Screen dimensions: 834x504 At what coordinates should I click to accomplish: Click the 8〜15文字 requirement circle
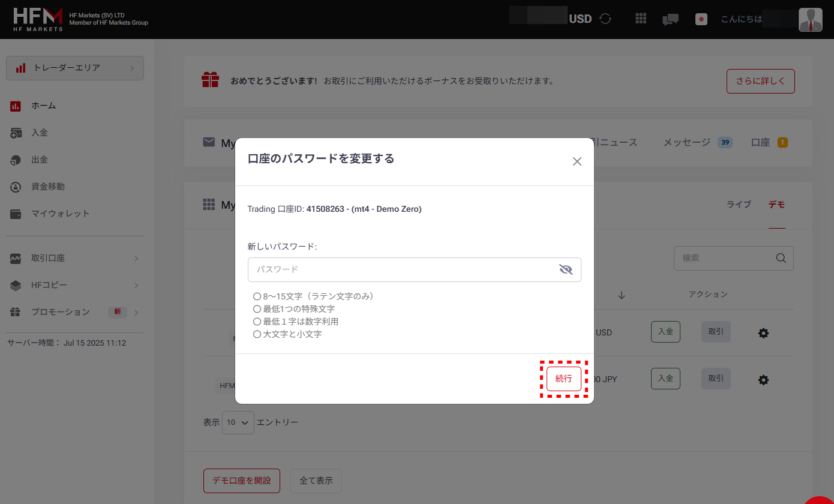[x=257, y=296]
